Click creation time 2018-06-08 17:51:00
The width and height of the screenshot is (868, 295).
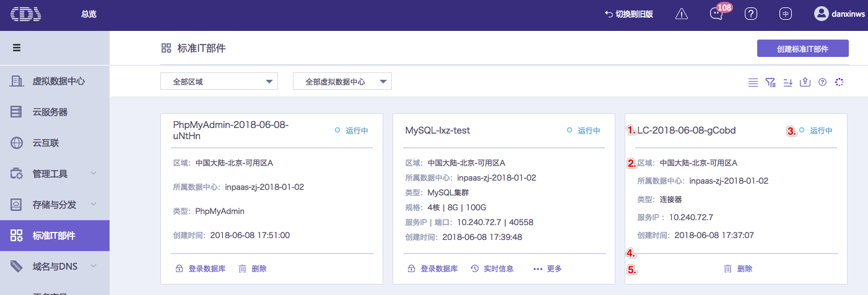(x=250, y=235)
